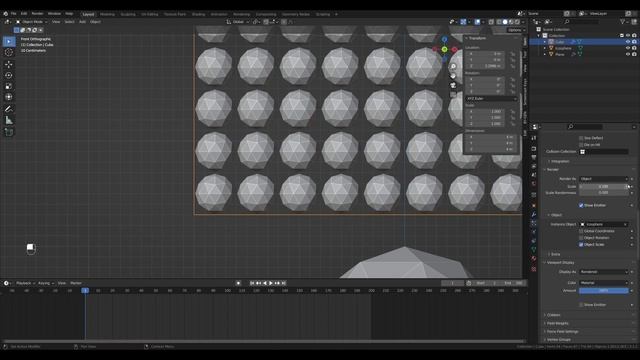Click the pan view hand icon

coord(453,76)
